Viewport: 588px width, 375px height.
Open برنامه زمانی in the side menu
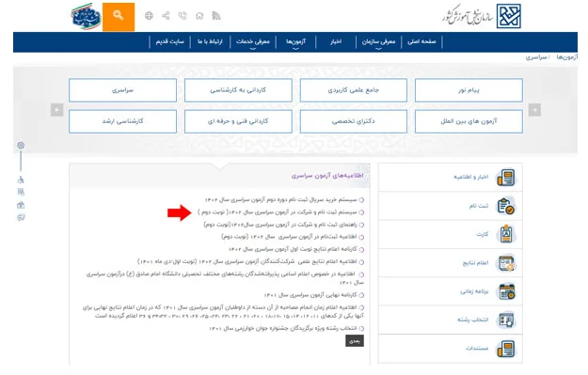coord(450,291)
